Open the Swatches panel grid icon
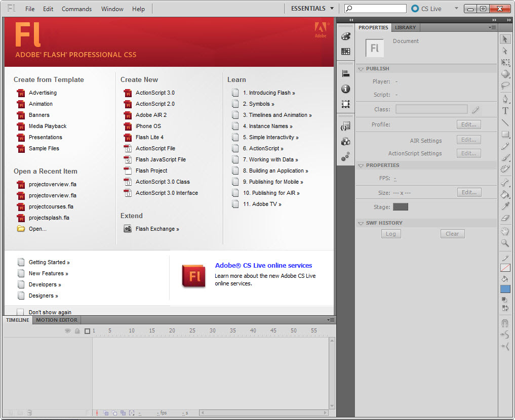 (345, 51)
